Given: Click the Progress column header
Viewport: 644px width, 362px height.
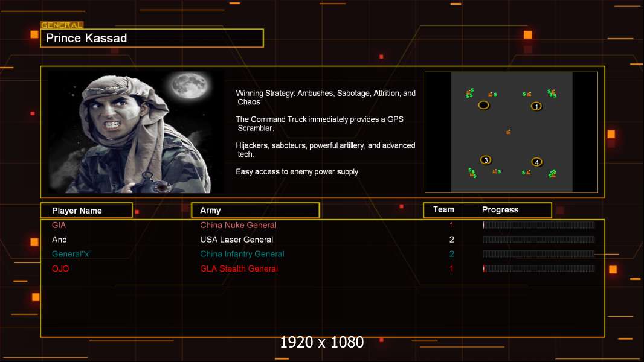Looking at the screenshot, I should [x=500, y=209].
